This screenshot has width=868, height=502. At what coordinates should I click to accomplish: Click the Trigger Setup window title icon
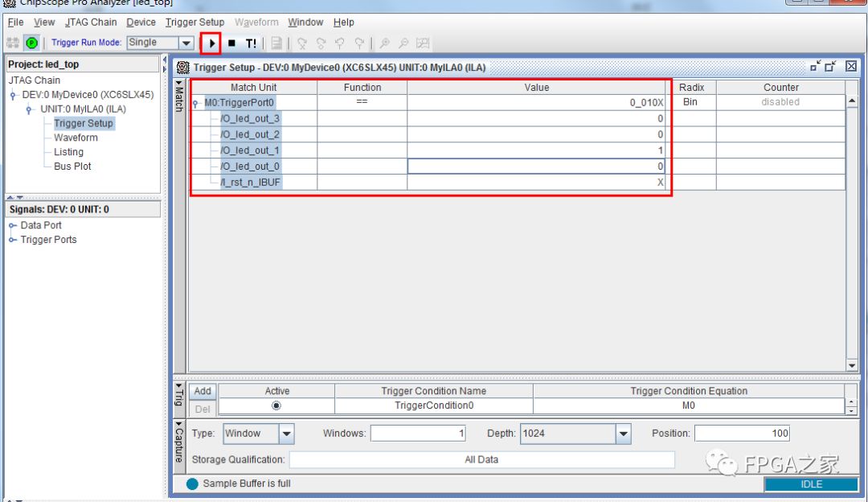click(x=182, y=68)
